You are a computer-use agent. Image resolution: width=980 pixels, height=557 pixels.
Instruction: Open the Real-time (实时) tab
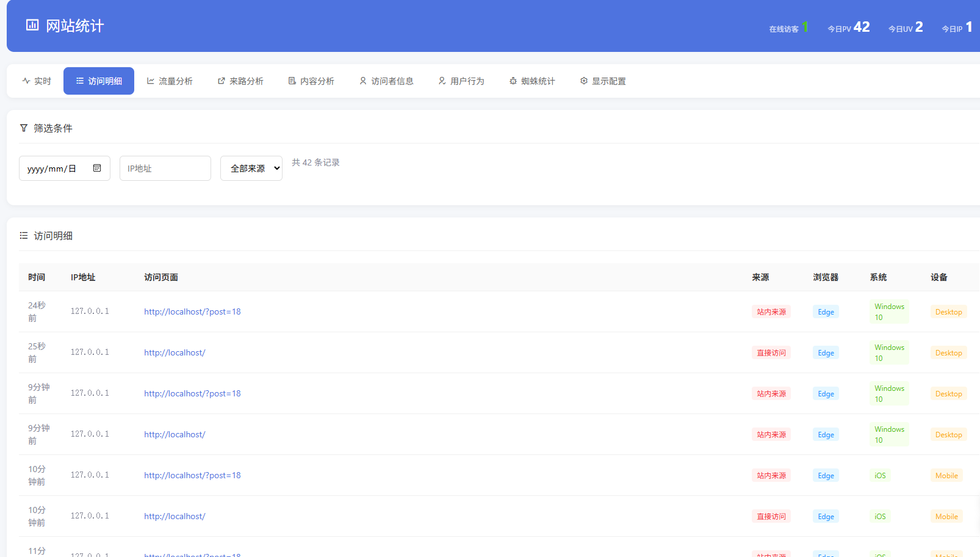tap(37, 81)
